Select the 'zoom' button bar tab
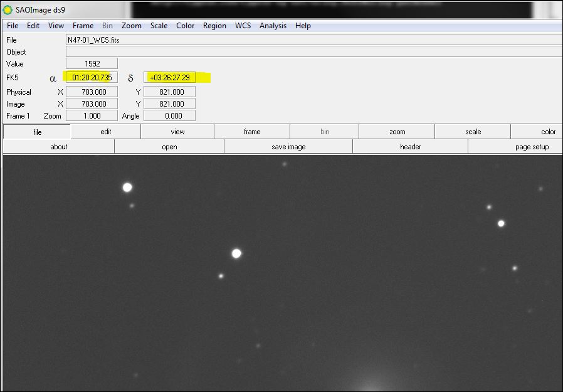 pyautogui.click(x=397, y=132)
